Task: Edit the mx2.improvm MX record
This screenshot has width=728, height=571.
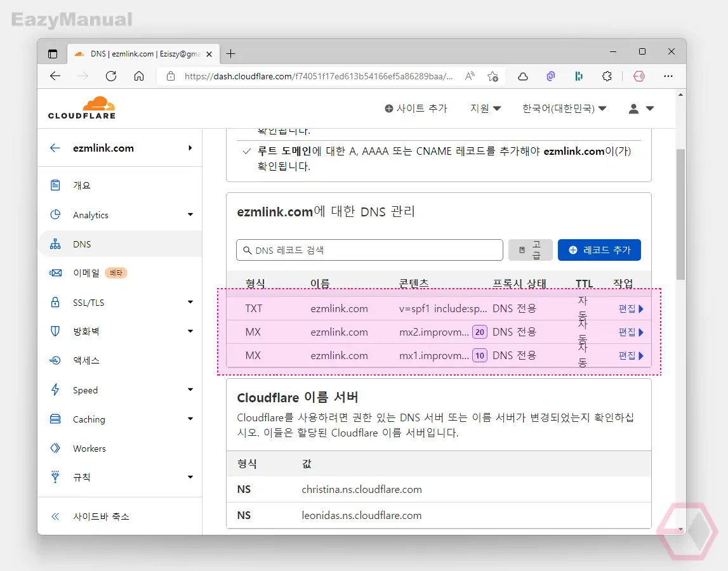Action: 631,332
